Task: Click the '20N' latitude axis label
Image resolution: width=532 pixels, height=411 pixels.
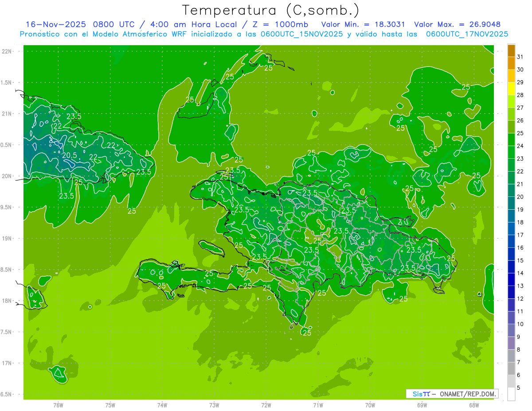Action: point(7,176)
